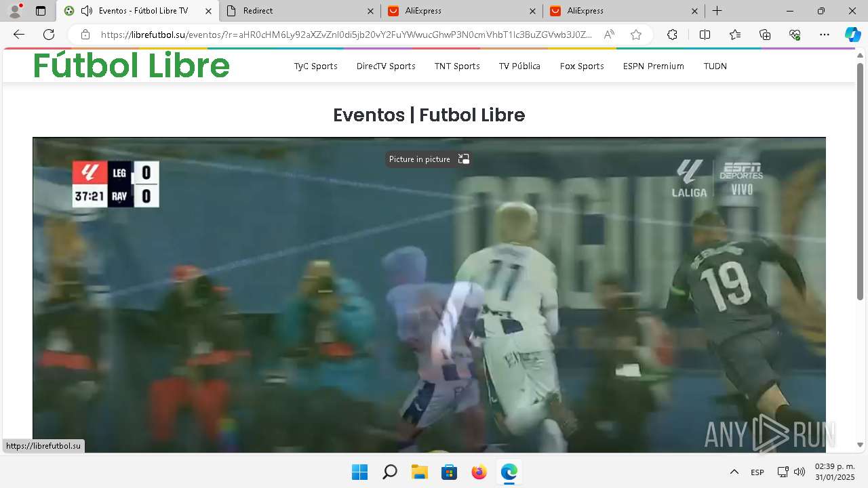Click the scrollbar up arrow

pos(860,56)
